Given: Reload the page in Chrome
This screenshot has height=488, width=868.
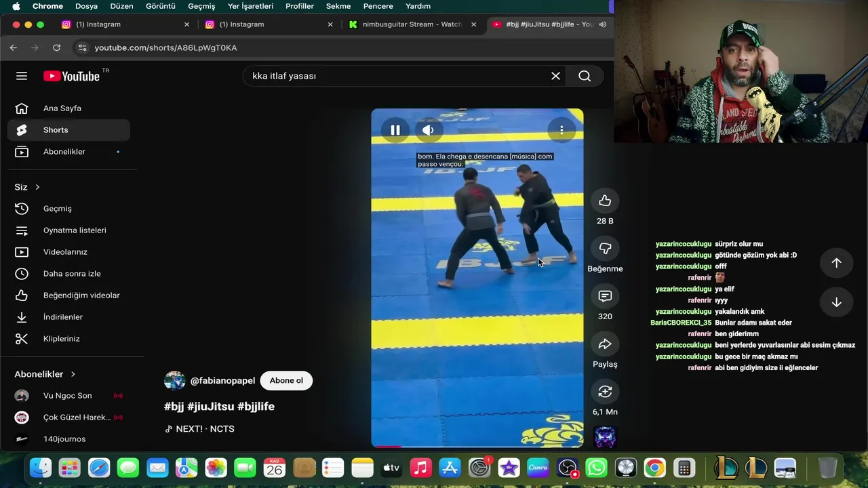Looking at the screenshot, I should 57,47.
